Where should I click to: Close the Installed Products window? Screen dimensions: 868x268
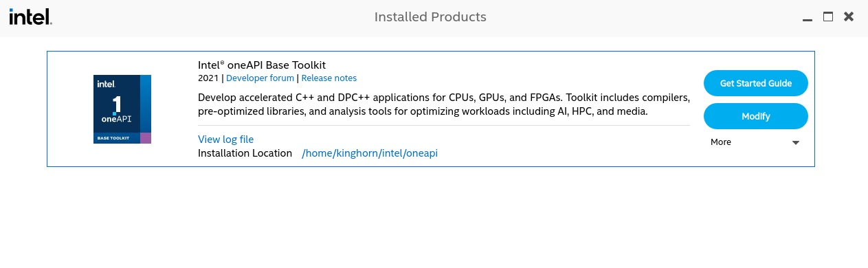pos(849,16)
